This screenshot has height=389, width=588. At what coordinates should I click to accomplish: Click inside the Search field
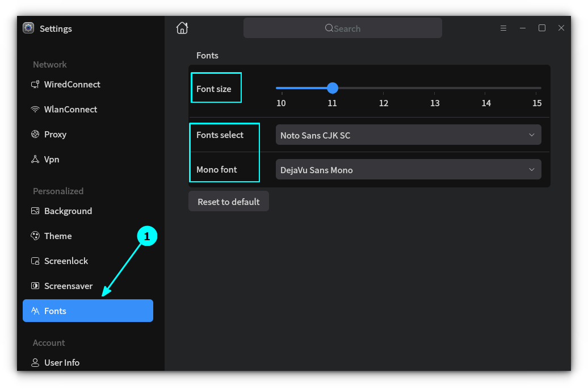coord(342,28)
